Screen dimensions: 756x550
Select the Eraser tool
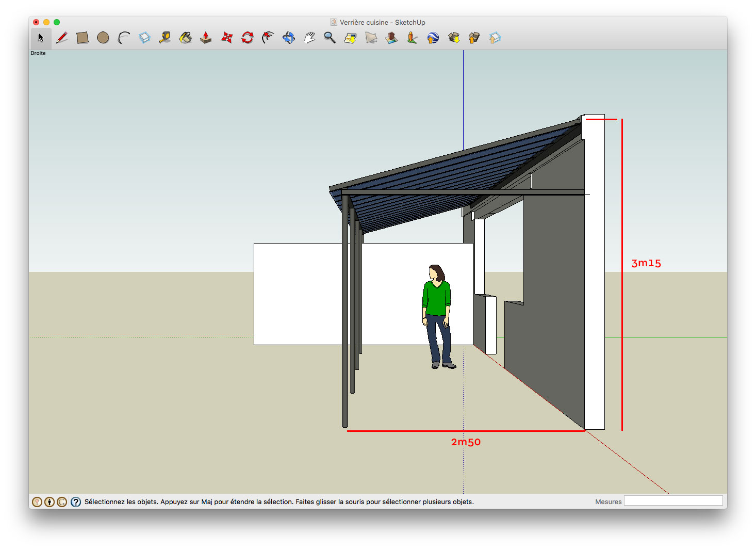[144, 38]
